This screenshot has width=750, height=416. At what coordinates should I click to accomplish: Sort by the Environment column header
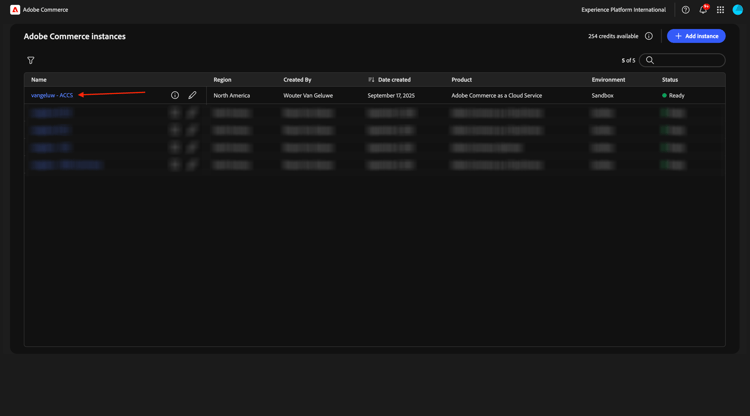(608, 80)
